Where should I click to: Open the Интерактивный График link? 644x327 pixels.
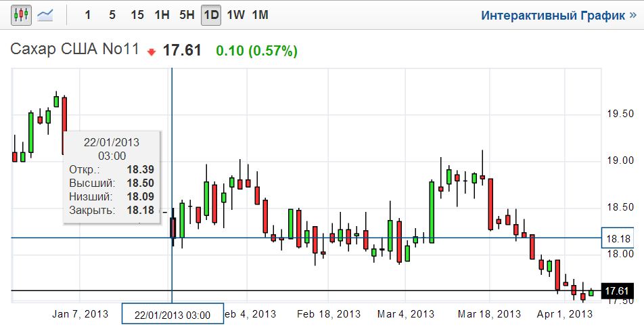[x=559, y=16]
